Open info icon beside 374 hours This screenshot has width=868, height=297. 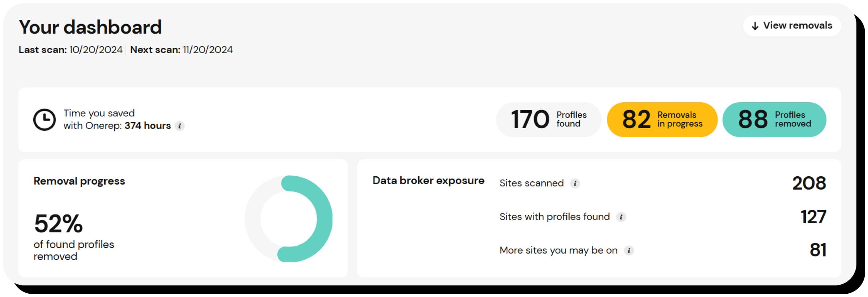click(180, 126)
